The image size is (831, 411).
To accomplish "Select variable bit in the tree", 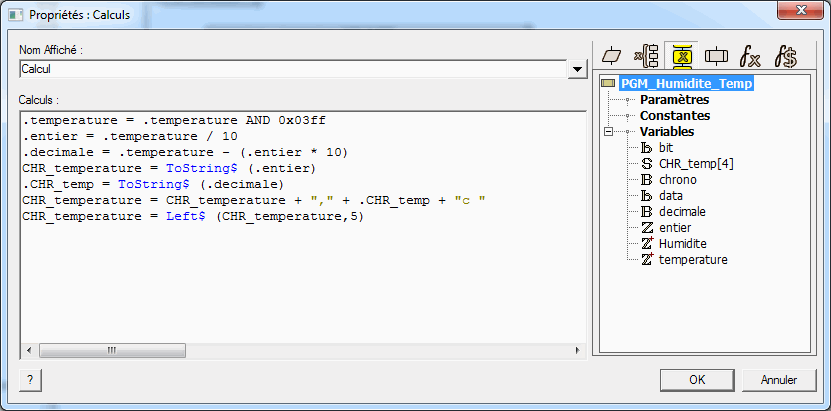I will point(666,148).
